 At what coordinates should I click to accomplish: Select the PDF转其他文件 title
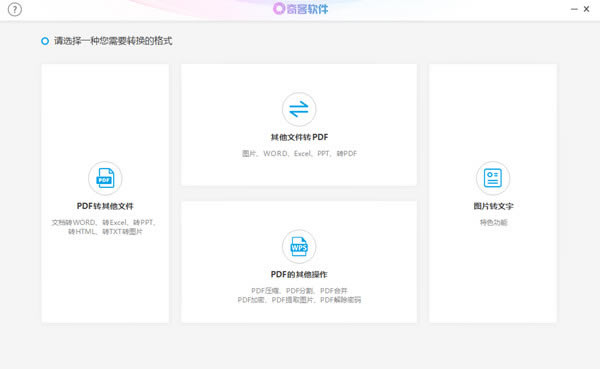tap(105, 206)
